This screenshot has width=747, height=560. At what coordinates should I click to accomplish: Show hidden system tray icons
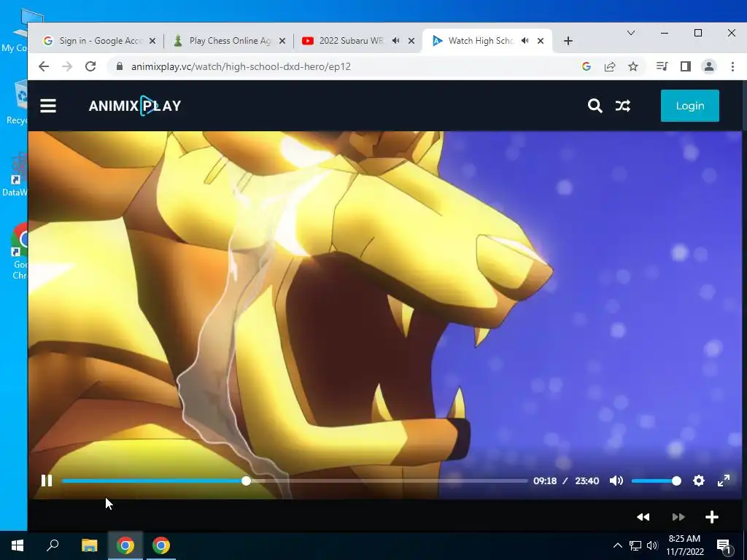tap(617, 545)
